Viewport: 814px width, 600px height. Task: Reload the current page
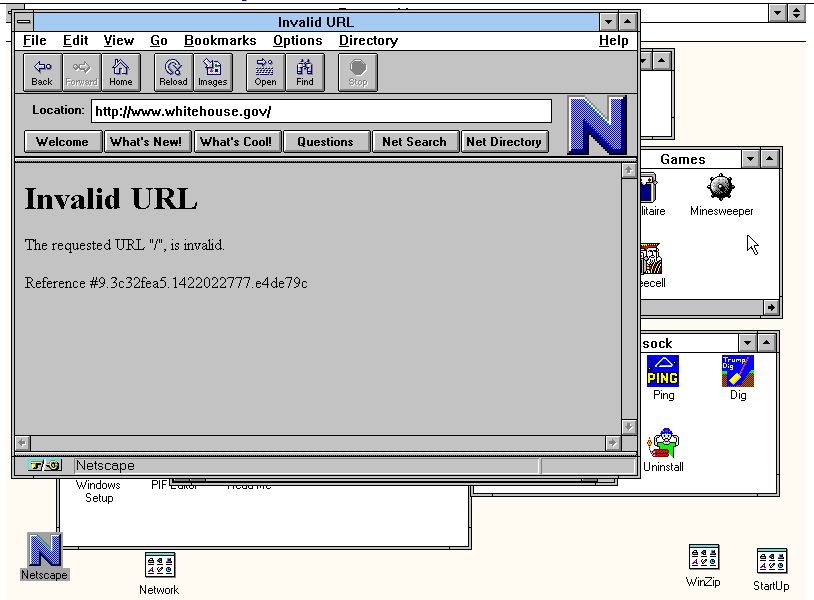coord(173,72)
